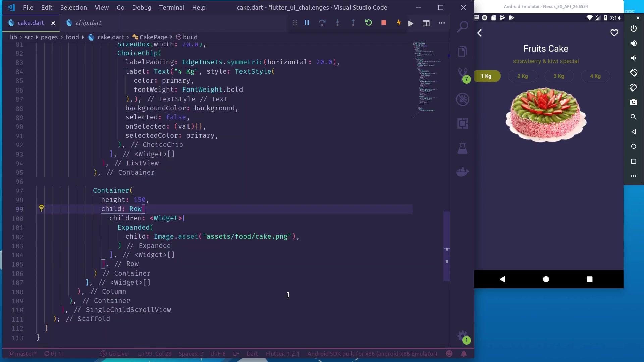Select the 2 Kg weight chip option
The width and height of the screenshot is (644, 362).
[522, 76]
